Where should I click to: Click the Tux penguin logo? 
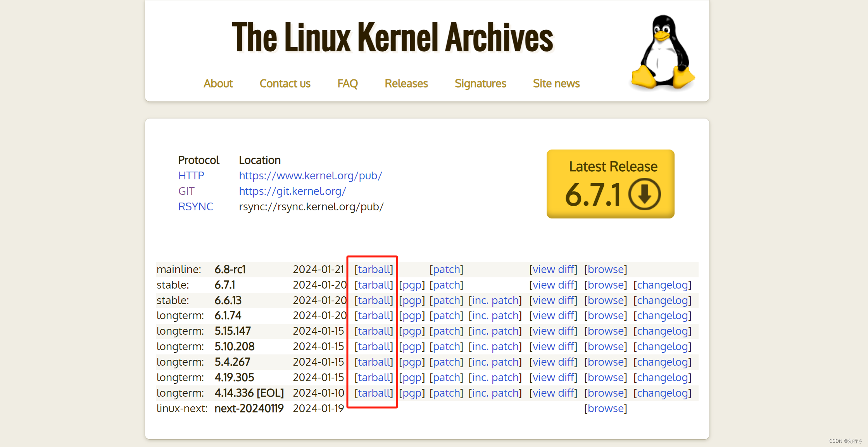(x=663, y=52)
